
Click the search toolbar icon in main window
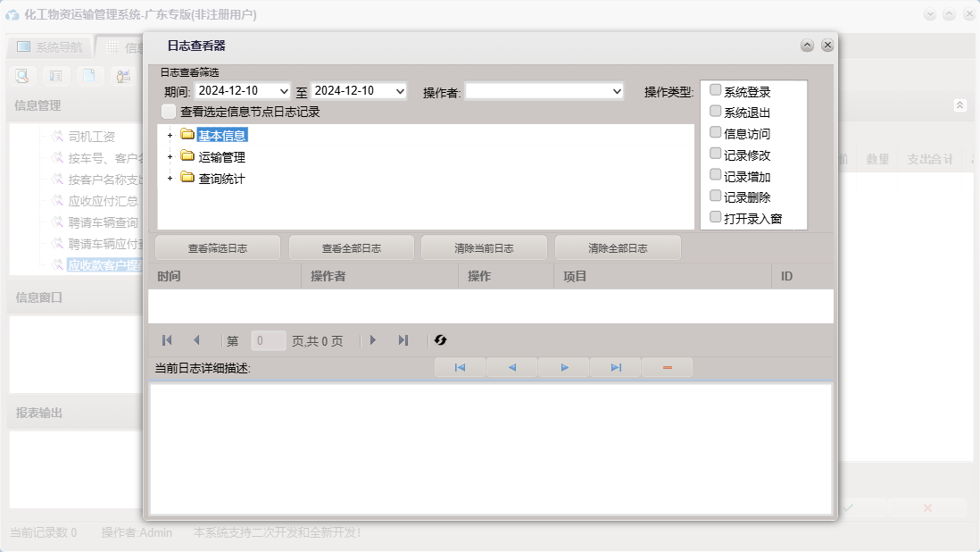coord(22,76)
